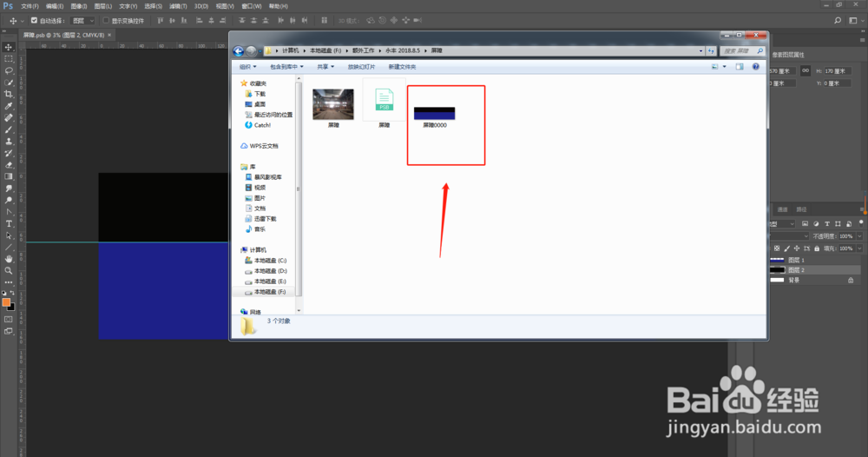Select the Lasso tool
Image resolution: width=868 pixels, height=457 pixels.
[9, 70]
